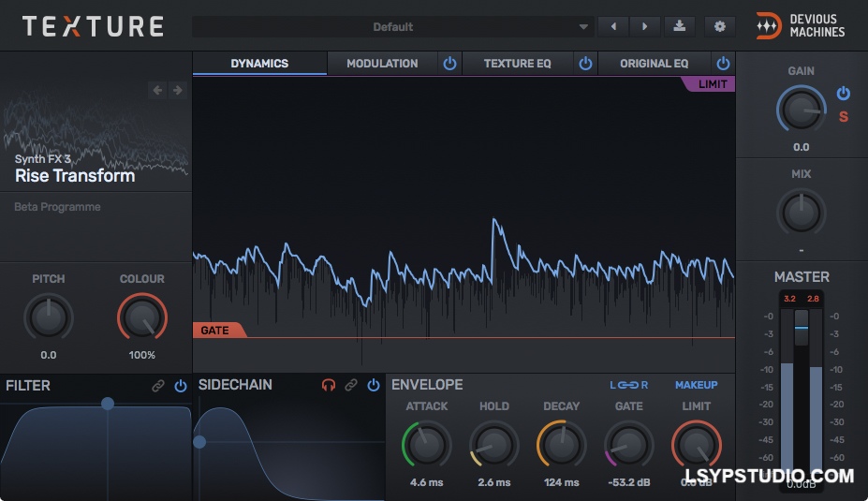Image resolution: width=868 pixels, height=501 pixels.
Task: Click the Filter curve handle point
Action: 108,404
